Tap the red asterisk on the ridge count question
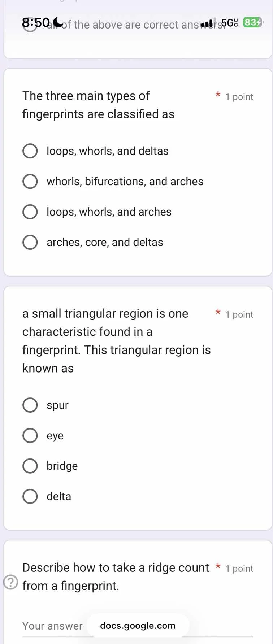Image resolution: width=273 pixels, height=644 pixels. pyautogui.click(x=218, y=566)
